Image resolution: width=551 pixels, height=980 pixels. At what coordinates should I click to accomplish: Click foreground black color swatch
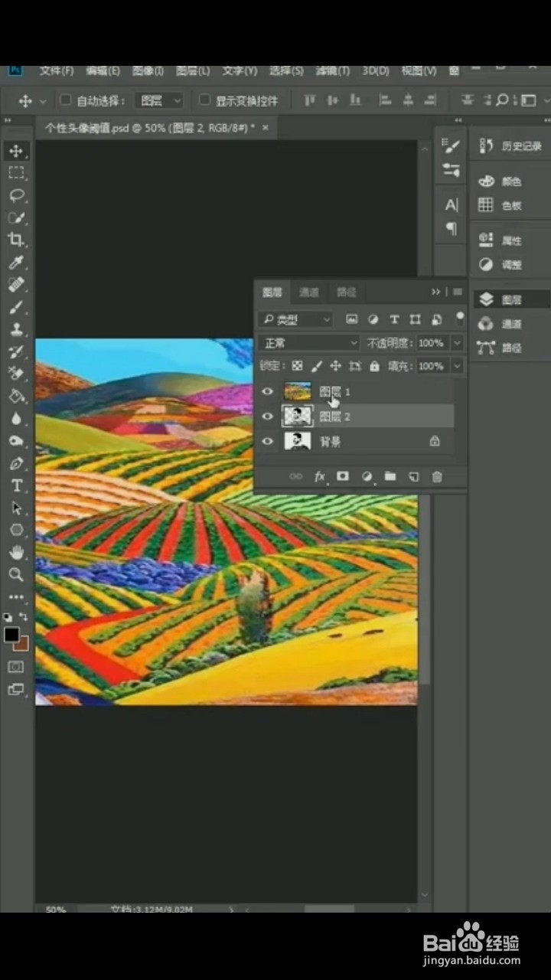pyautogui.click(x=11, y=635)
